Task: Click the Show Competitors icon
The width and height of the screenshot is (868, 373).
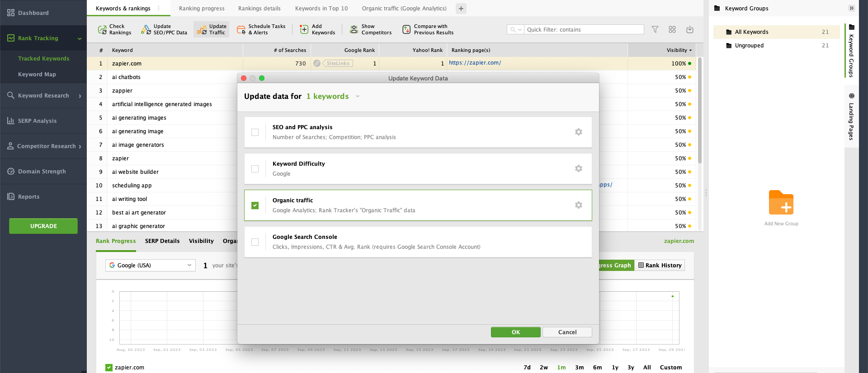Action: tap(354, 30)
